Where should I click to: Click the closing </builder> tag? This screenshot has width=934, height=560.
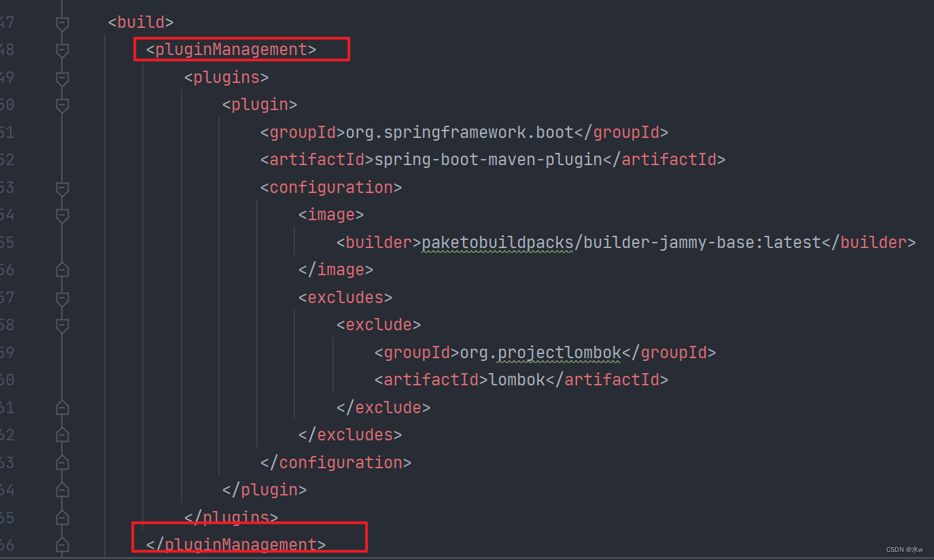click(x=869, y=242)
